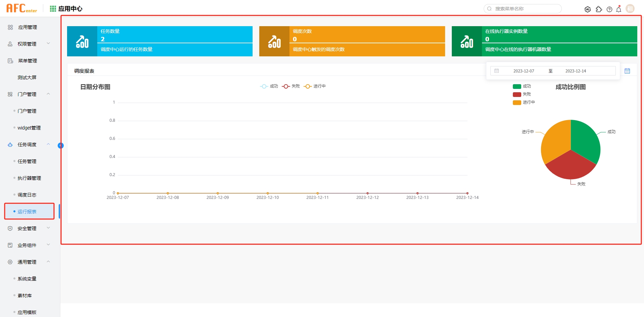Screen dimensions: 644x317
Task: Toggle 成功 series in line chart legend
Action: click(x=269, y=86)
